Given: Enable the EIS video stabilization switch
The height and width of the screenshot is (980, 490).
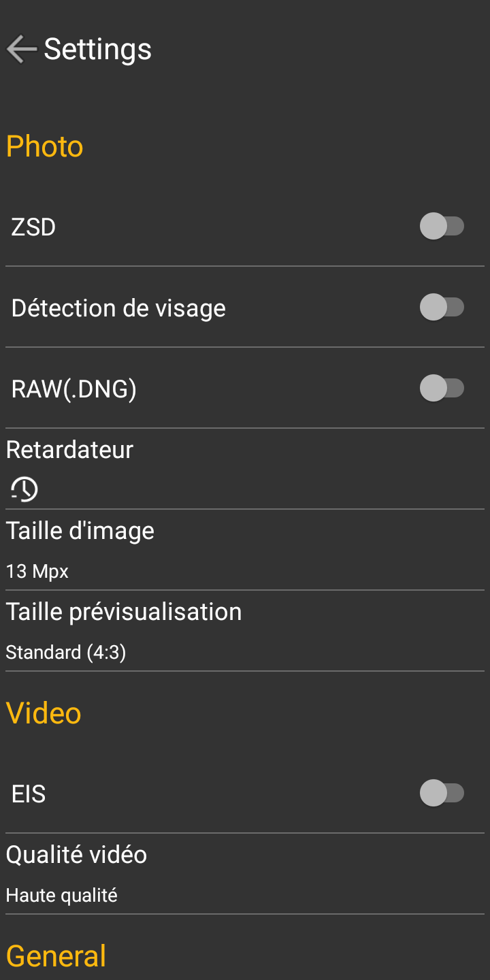Looking at the screenshot, I should click(x=442, y=794).
